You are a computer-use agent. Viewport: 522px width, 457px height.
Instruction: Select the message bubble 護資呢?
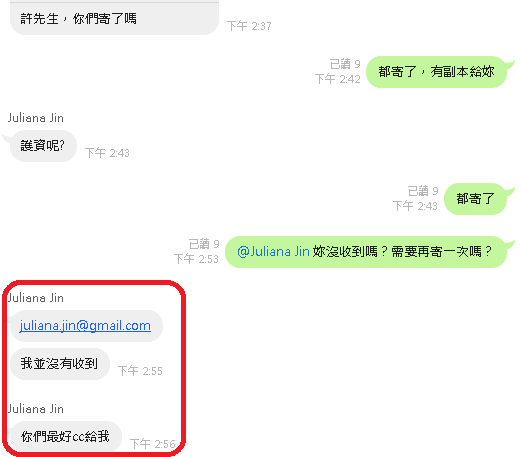pos(43,146)
